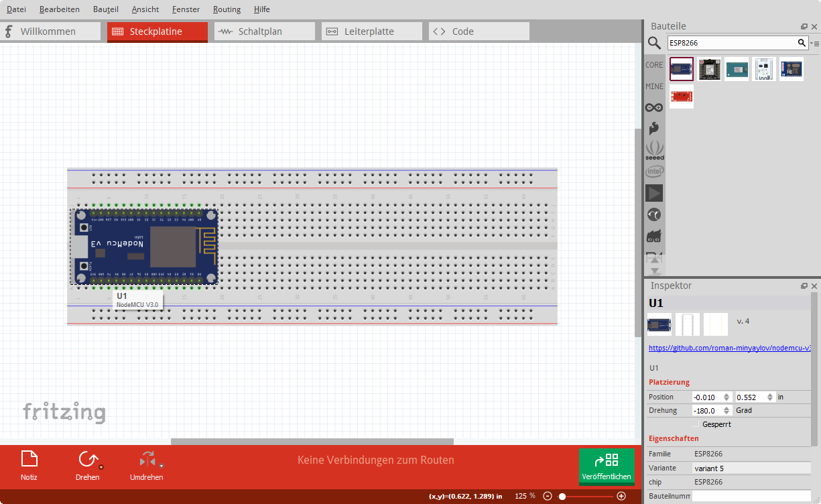Click the Drehen rotate icon
This screenshot has width=821, height=504.
86,460
